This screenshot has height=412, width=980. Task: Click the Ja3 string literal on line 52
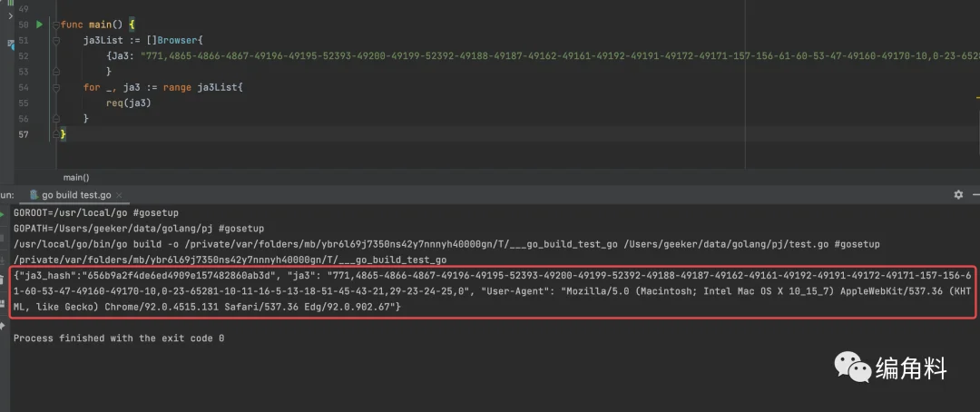point(561,56)
